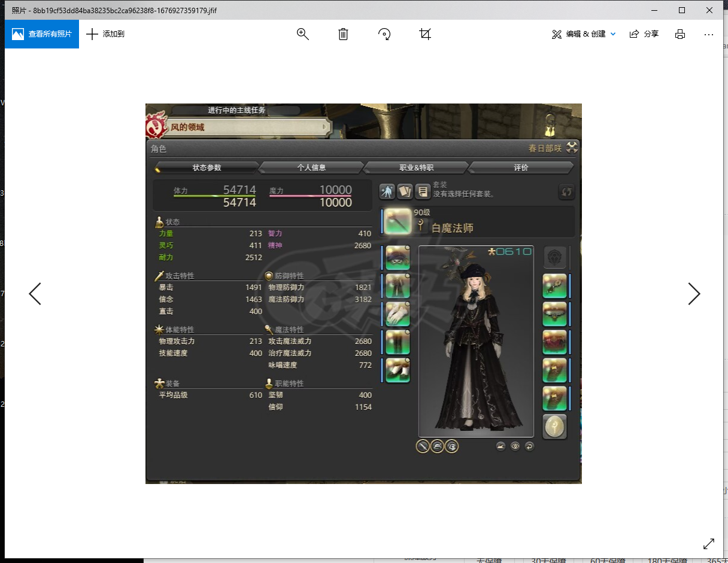
Task: Close the character panel with X icon
Action: click(x=572, y=148)
